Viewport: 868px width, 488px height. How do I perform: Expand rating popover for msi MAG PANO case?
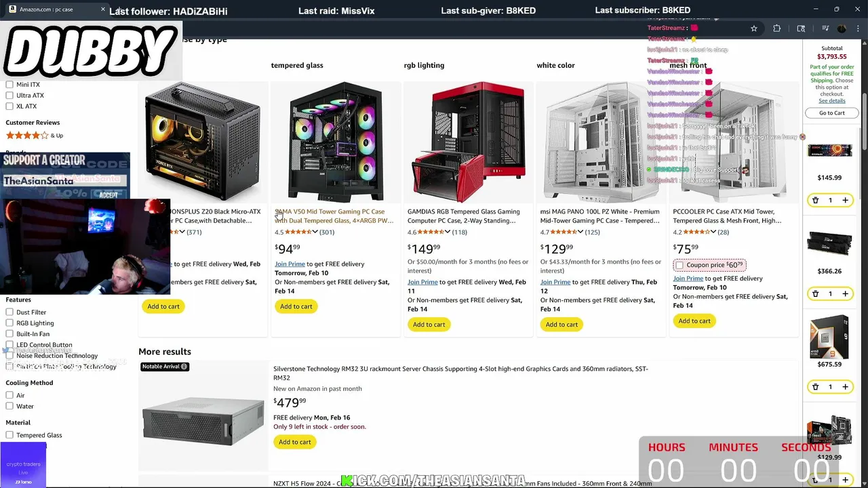[x=580, y=232]
